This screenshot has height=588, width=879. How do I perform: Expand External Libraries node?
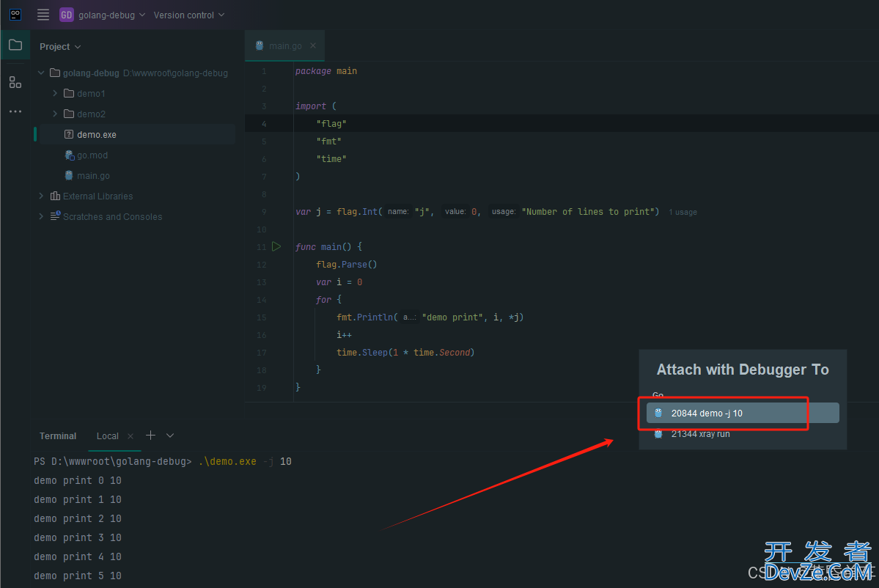point(41,196)
